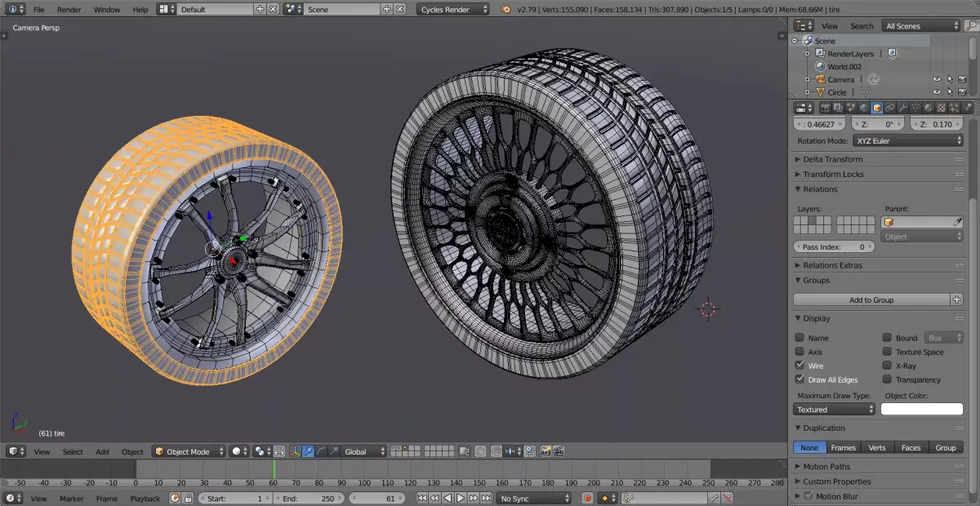Image resolution: width=980 pixels, height=506 pixels.
Task: Click the parent eyedropper icon
Action: click(957, 222)
